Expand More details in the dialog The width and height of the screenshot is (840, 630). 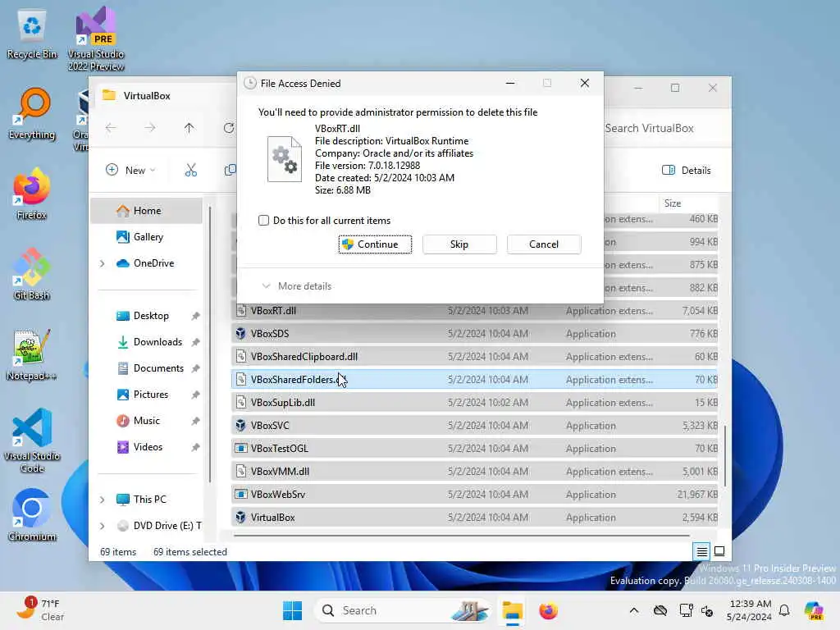tap(297, 286)
